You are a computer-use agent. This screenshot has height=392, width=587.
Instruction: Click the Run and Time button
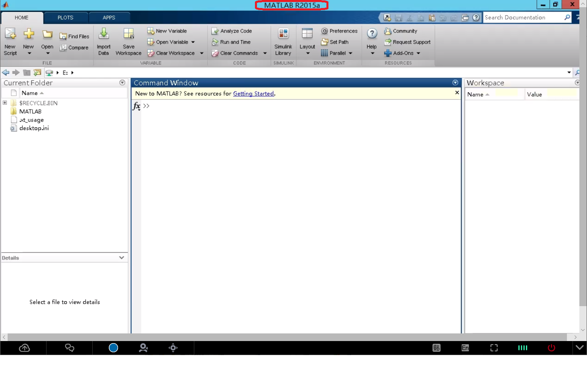coord(231,42)
